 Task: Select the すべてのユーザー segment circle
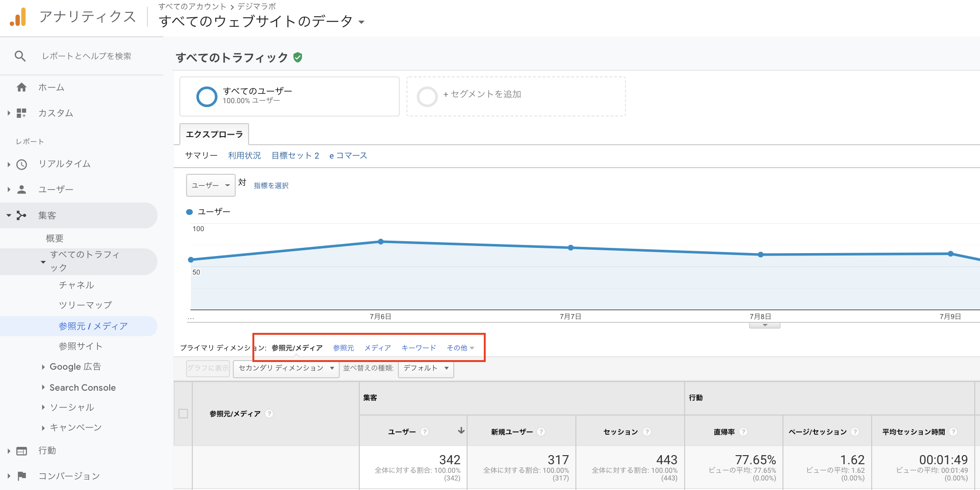(x=207, y=96)
